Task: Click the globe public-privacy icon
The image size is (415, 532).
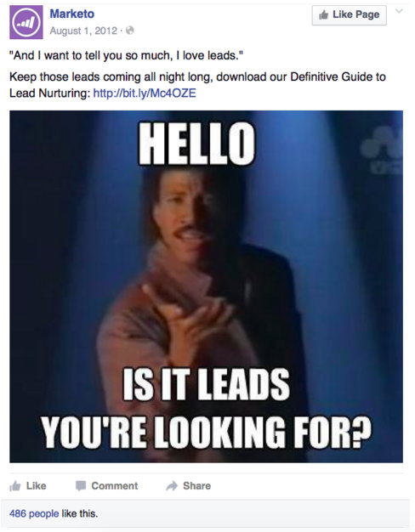Action: click(x=130, y=31)
